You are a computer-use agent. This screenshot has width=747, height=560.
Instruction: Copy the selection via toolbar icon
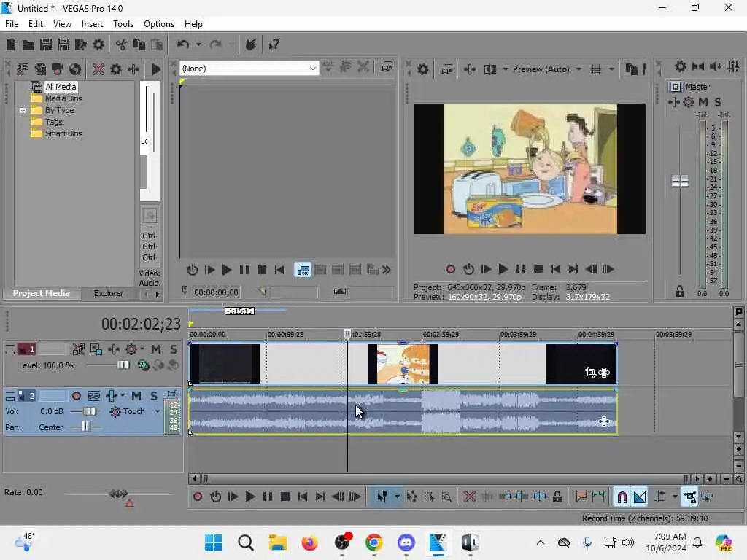[x=139, y=44]
